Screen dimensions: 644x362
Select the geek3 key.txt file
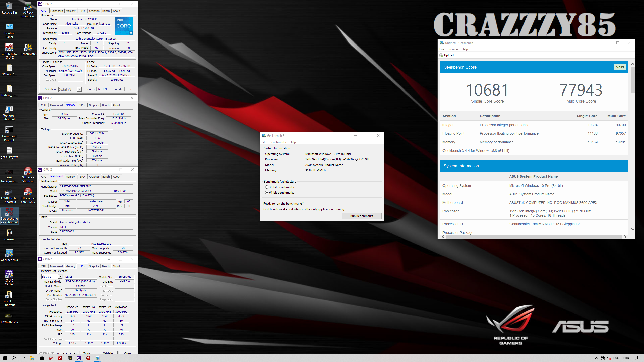9,153
